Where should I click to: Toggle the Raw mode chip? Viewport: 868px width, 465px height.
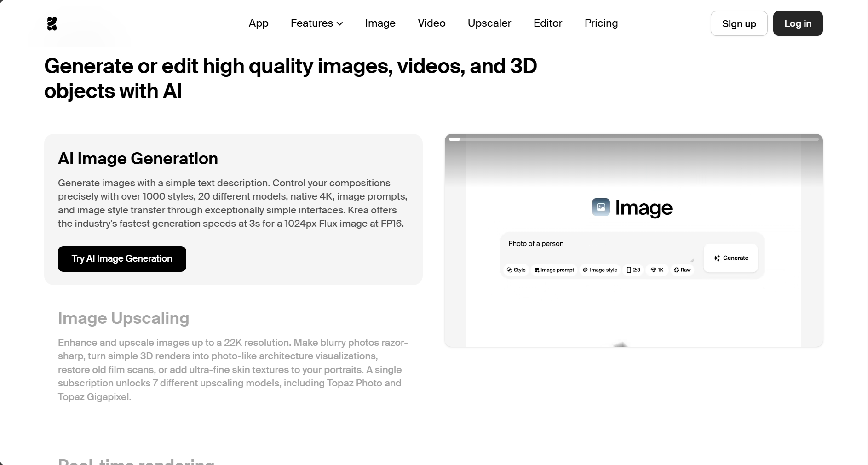pyautogui.click(x=682, y=270)
